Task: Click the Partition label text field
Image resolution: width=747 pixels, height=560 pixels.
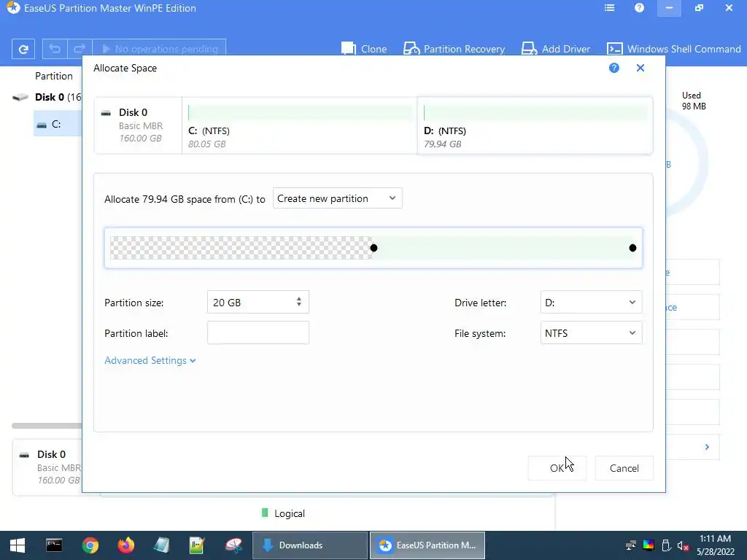Action: [258, 332]
